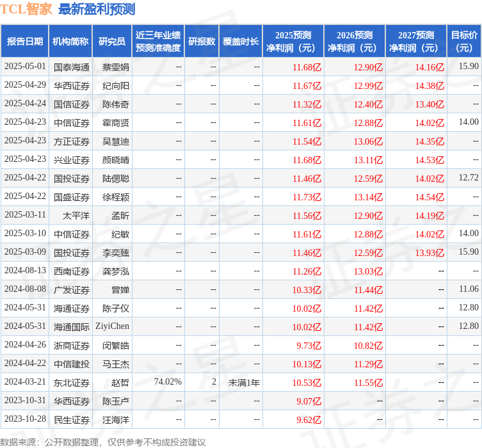482x448 pixels.
Task: Select analyst 纪敏
Action: click(x=120, y=234)
